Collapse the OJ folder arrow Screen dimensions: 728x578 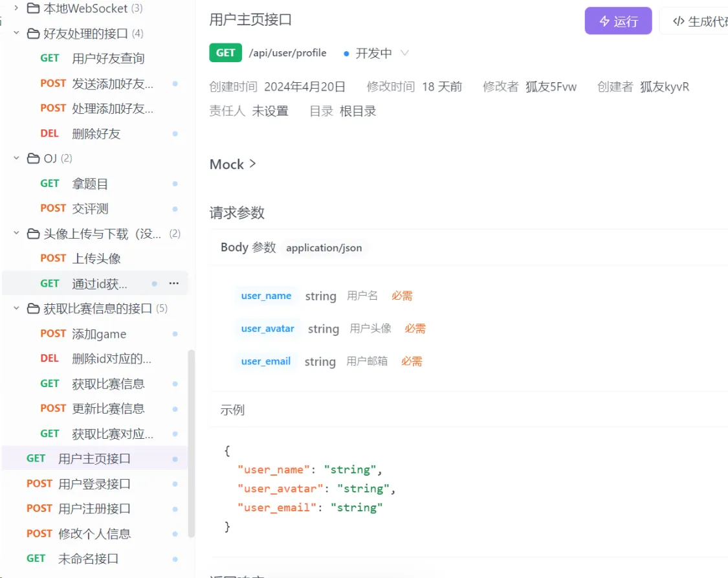[16, 158]
